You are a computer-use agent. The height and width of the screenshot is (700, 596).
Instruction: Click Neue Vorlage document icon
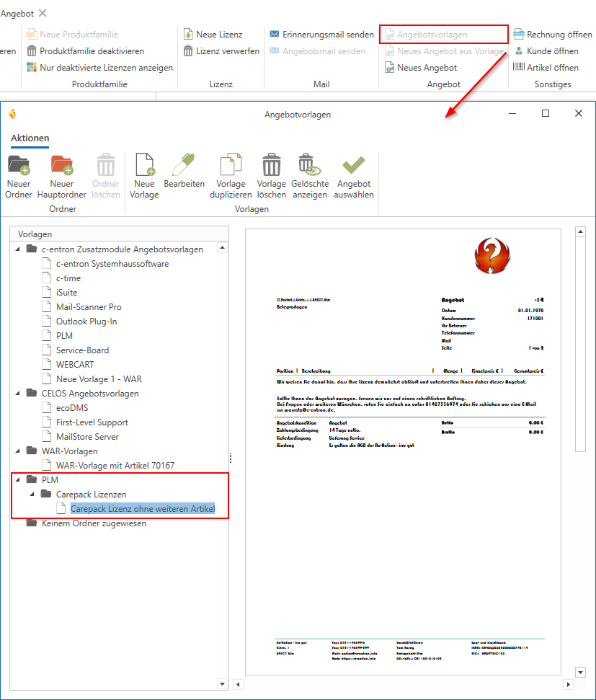click(x=144, y=166)
